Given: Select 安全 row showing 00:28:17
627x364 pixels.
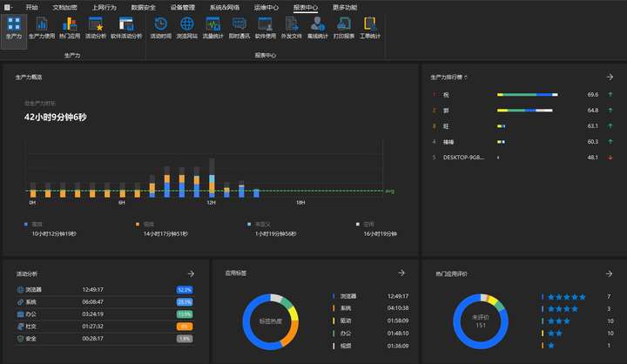Looking at the screenshot, I should [105, 339].
